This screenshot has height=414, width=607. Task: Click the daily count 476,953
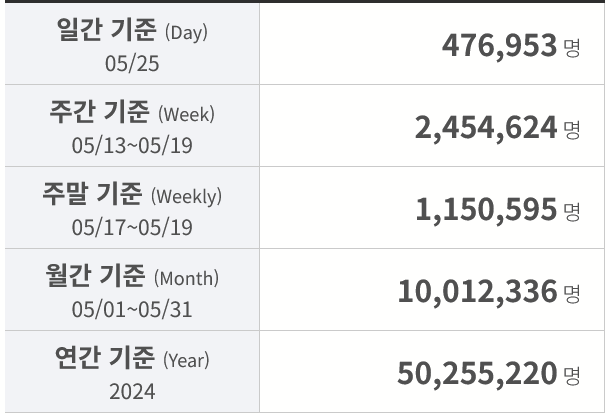[x=499, y=46]
